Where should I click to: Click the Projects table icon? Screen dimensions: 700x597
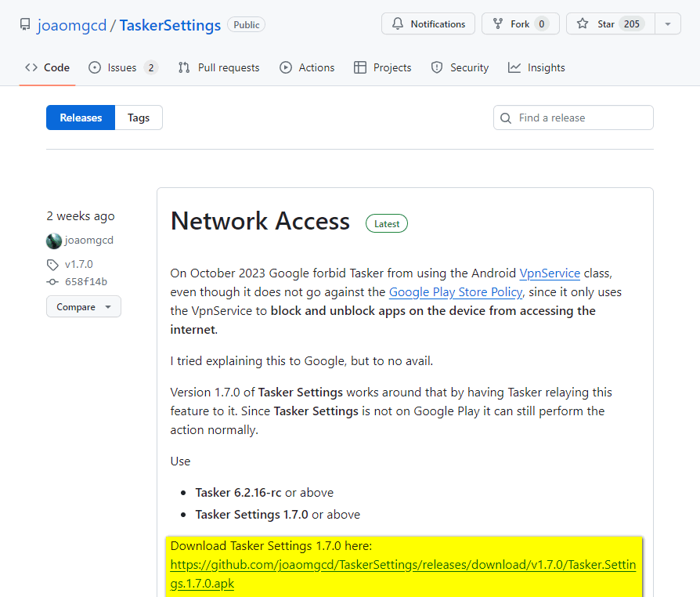tap(360, 67)
